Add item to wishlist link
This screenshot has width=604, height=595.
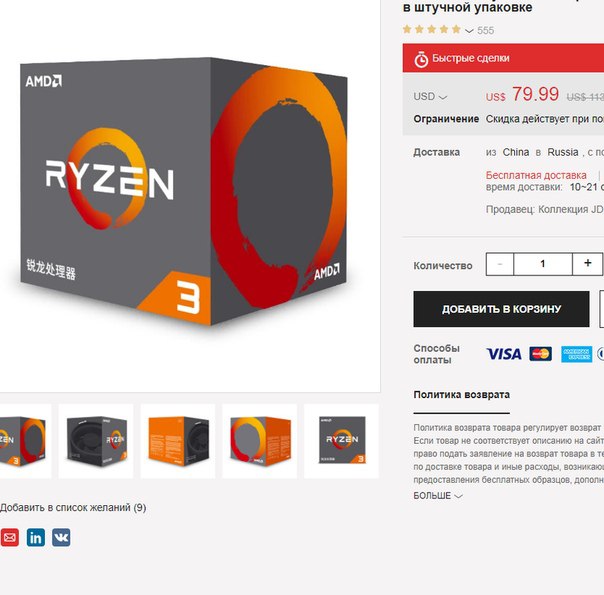pos(73,508)
